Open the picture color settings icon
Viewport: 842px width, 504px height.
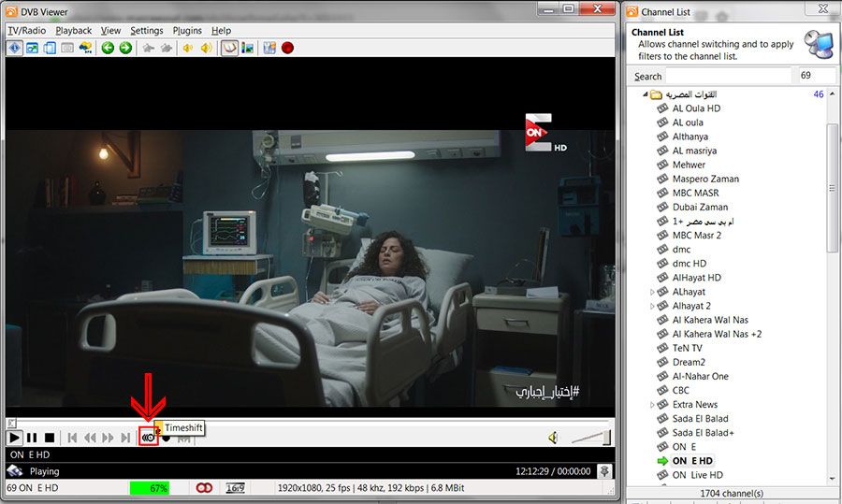(248, 49)
